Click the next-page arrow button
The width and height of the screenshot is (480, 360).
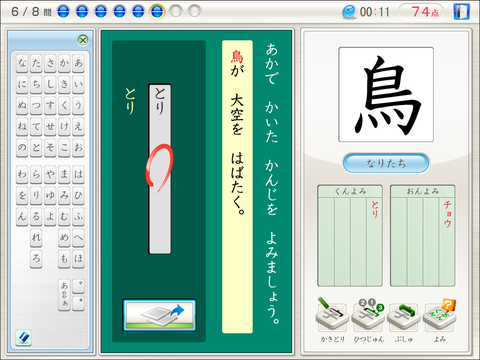click(x=159, y=315)
